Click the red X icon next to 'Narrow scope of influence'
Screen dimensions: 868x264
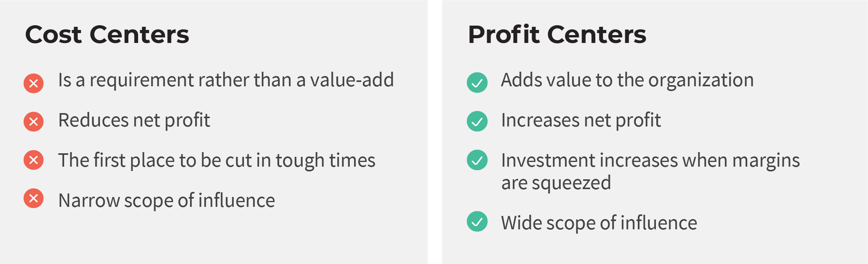33,198
